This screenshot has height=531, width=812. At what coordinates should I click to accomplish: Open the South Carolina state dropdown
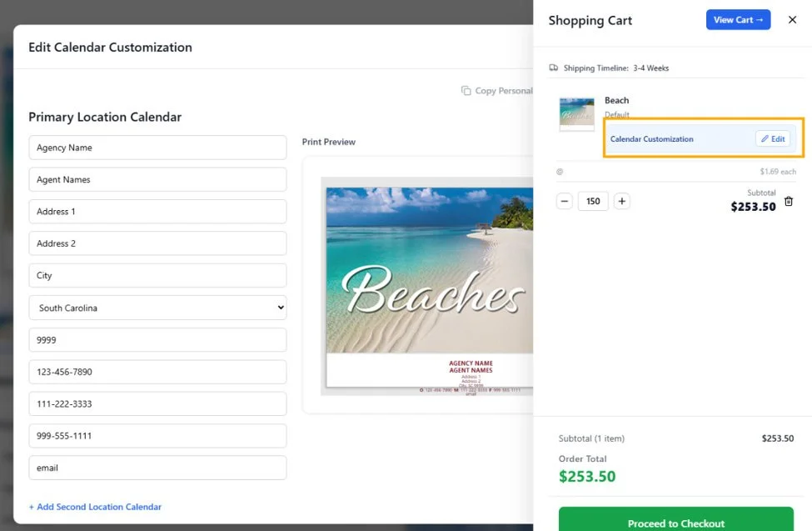point(157,308)
